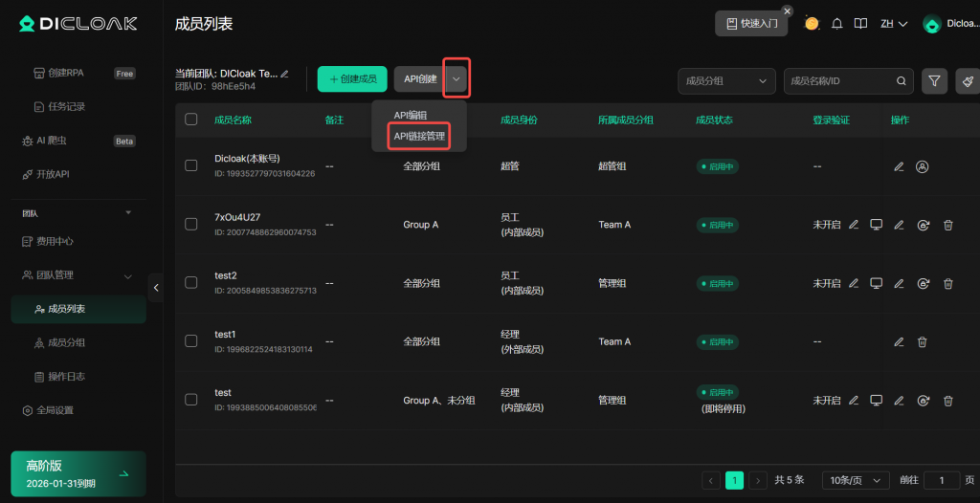
Task: Open the filter funnel icon
Action: 934,81
